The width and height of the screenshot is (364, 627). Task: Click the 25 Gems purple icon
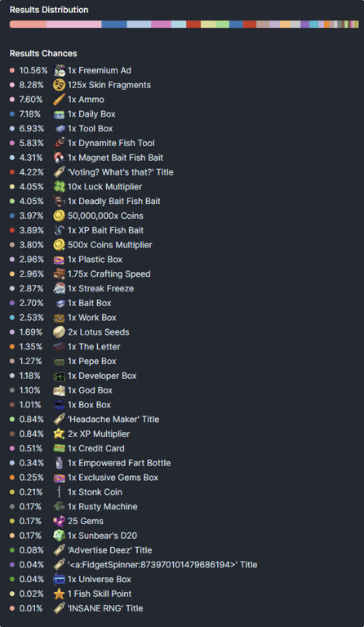[59, 521]
